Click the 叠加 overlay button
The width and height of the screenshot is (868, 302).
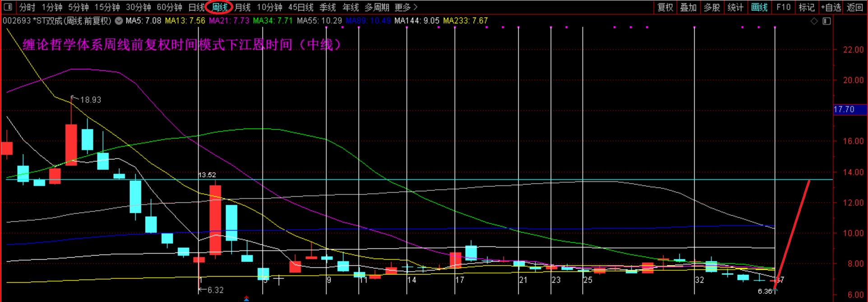688,7
